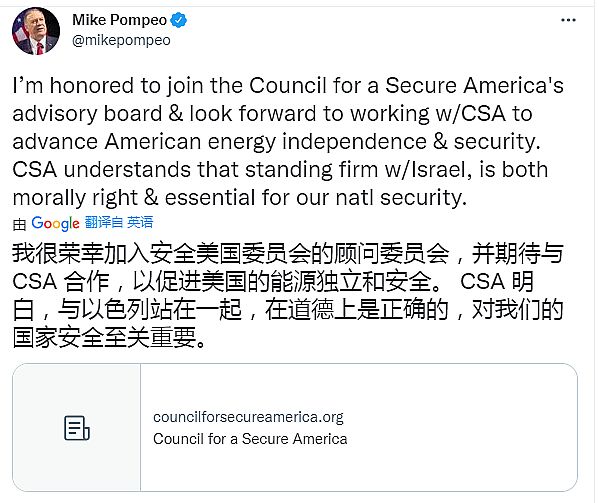The image size is (599, 503).
Task: Open the councilforsecureamerica.org domain link
Action: pos(248,417)
